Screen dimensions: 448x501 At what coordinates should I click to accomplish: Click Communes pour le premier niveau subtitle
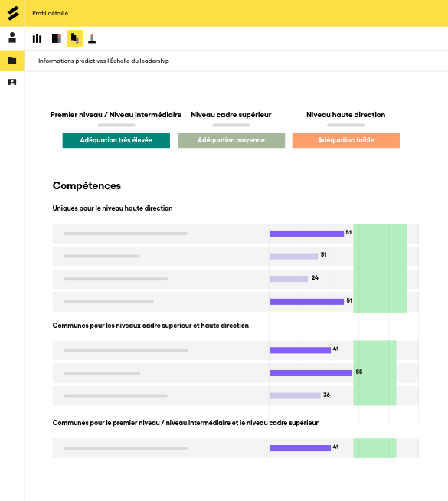185,423
